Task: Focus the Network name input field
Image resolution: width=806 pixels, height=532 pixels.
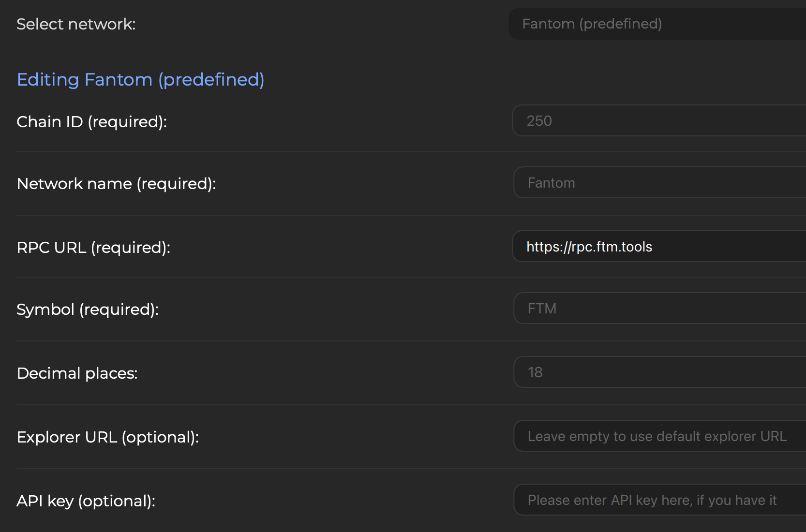Action: (x=658, y=183)
